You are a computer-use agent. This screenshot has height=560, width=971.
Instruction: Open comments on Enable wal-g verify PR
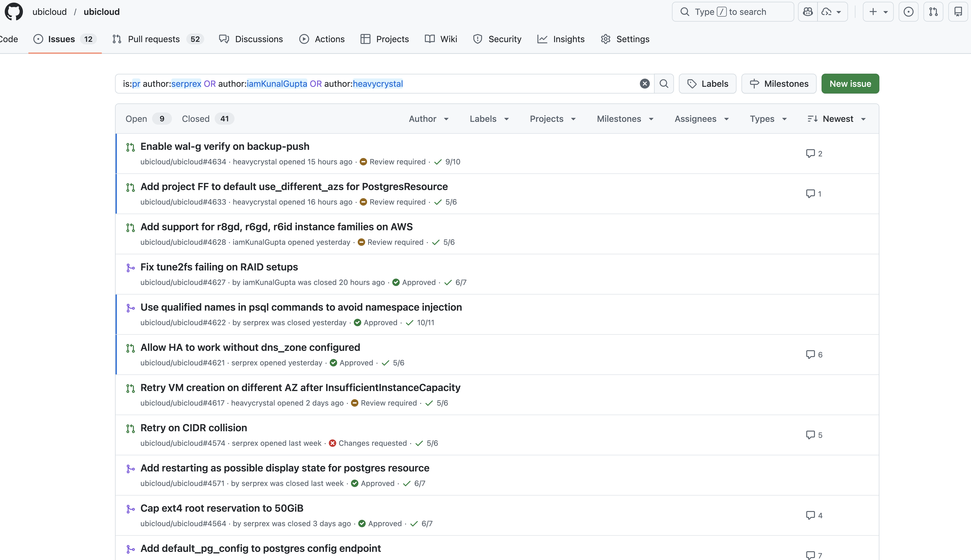814,154
